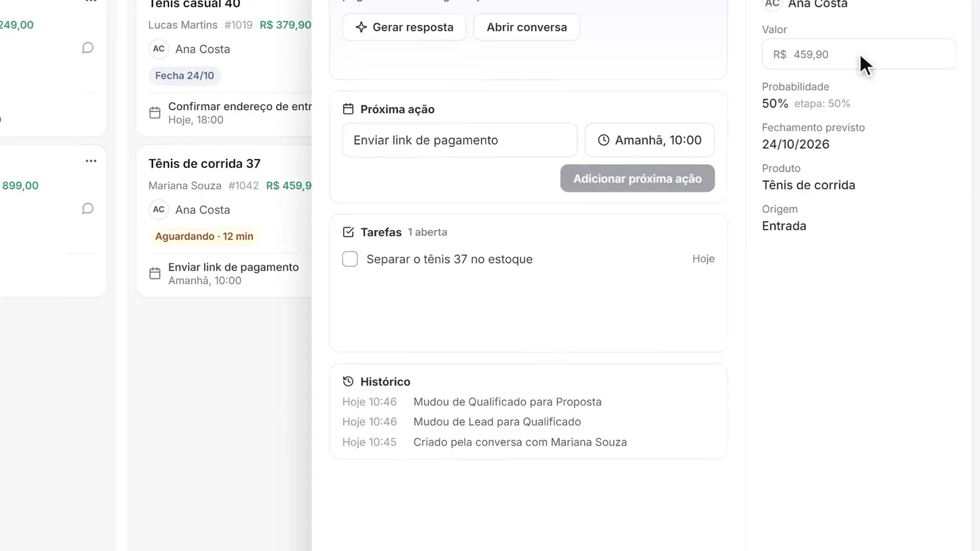Click the history icon next to Histórico
This screenshot has height=551, width=980.
point(348,381)
